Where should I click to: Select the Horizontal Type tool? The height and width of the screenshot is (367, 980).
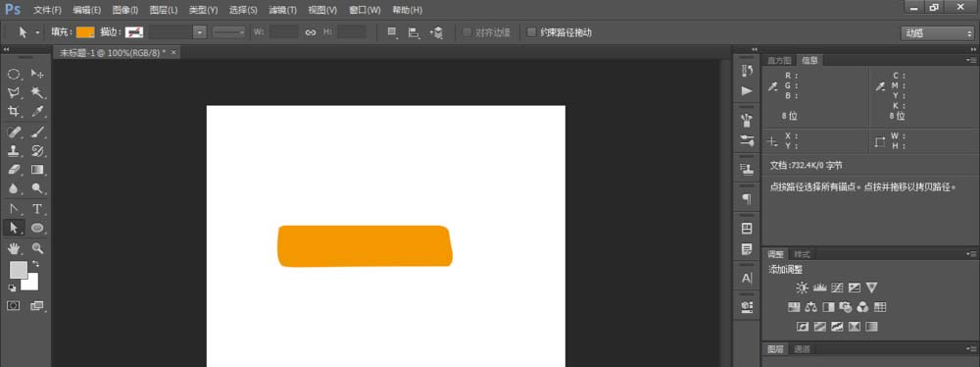pos(37,209)
